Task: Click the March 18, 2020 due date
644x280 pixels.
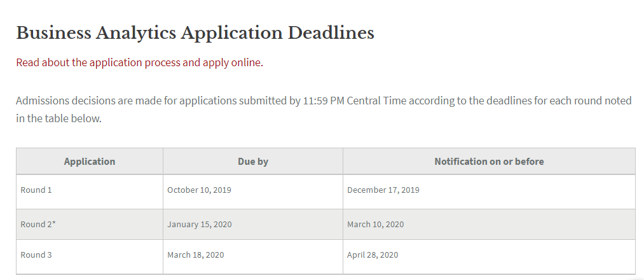Action: 195,255
